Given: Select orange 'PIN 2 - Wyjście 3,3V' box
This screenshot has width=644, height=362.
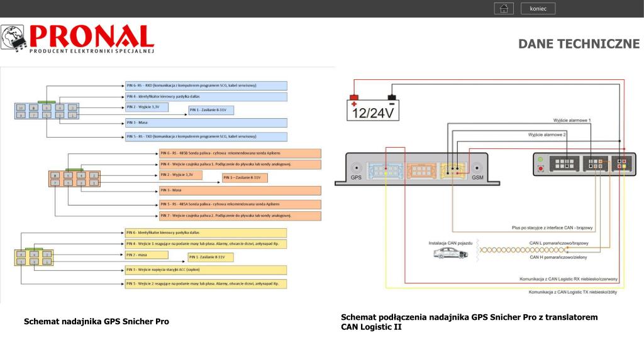Looking at the screenshot, I should coord(180,175).
